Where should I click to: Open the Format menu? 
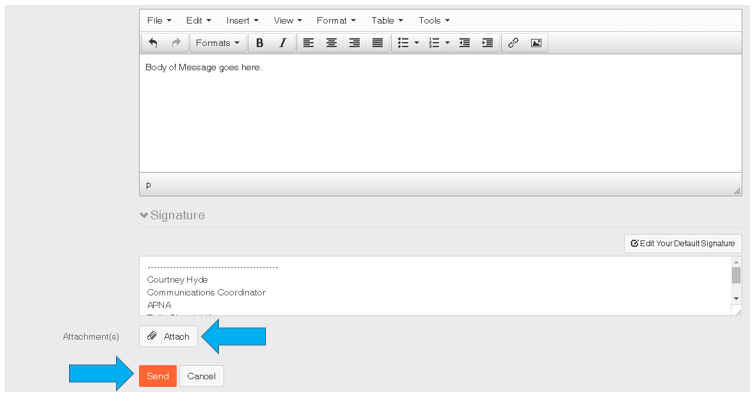click(336, 21)
